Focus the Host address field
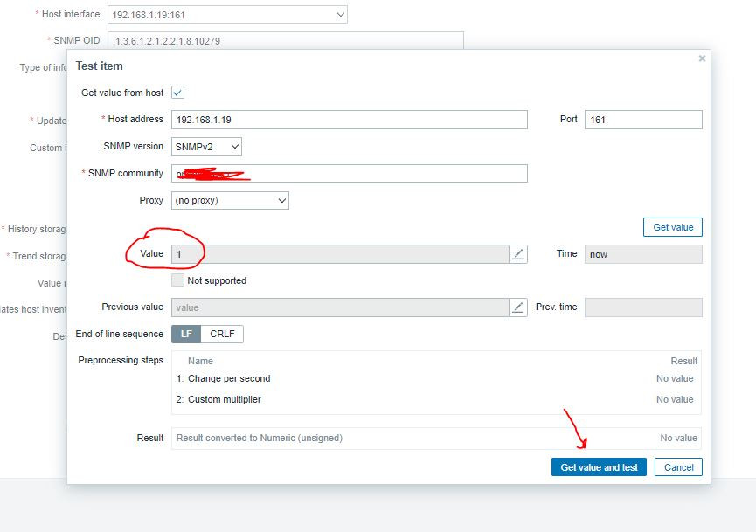Image resolution: width=756 pixels, height=532 pixels. click(350, 120)
